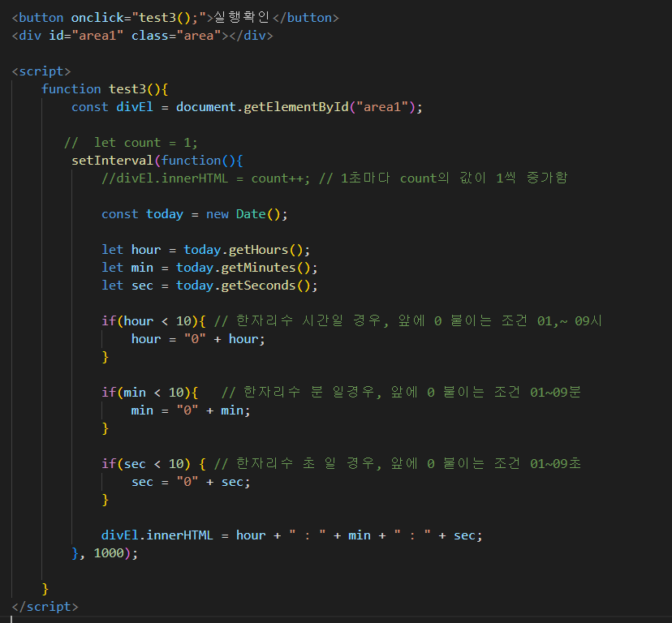Click the min = "0" + min; statement

tap(191, 410)
